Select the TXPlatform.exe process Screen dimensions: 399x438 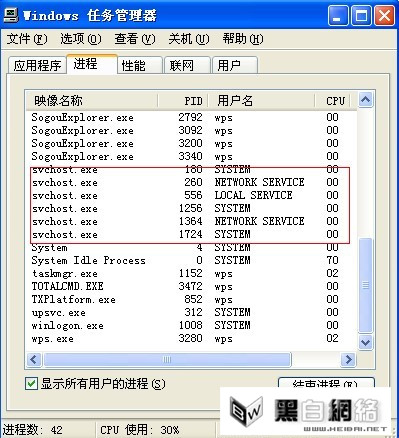click(192, 299)
